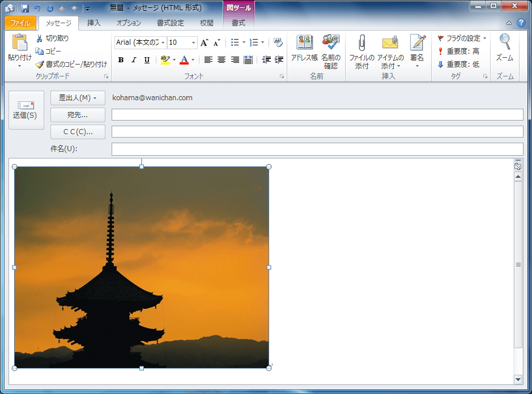Click the Undo icon in title bar
This screenshot has width=532, height=394.
pyautogui.click(x=37, y=8)
